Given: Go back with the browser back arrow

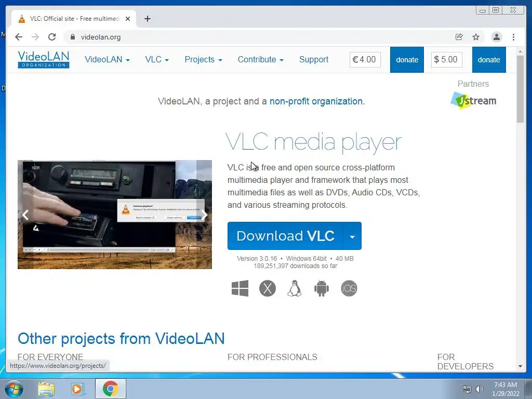Looking at the screenshot, I should tap(19, 37).
